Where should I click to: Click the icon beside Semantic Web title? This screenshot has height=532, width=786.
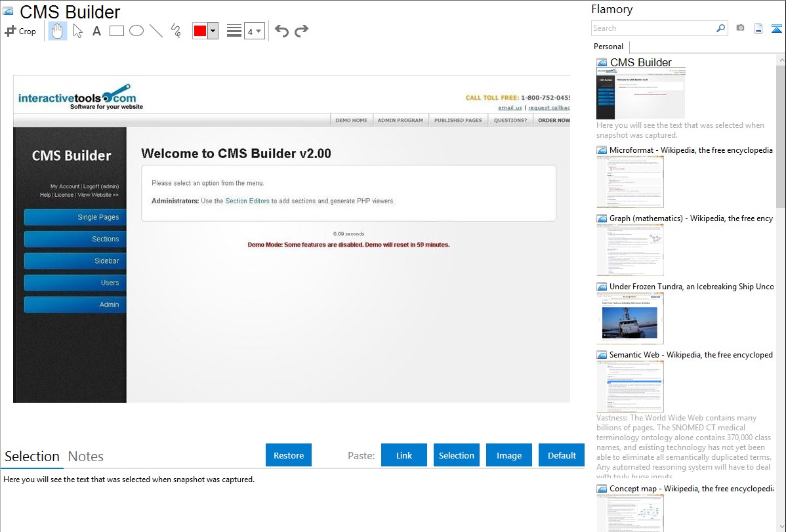(x=602, y=355)
